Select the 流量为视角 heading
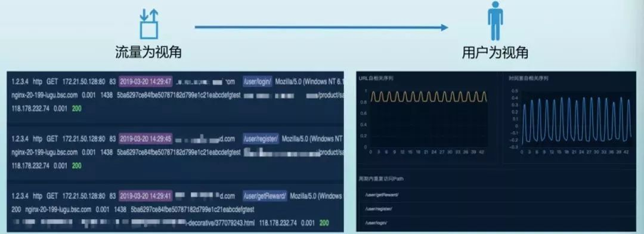This screenshot has height=234, width=644. point(148,53)
